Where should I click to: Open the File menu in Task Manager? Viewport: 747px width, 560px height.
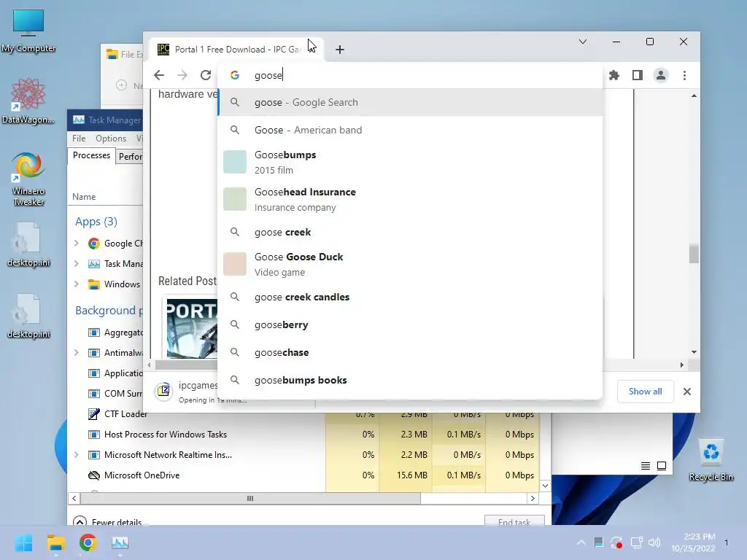[79, 139]
